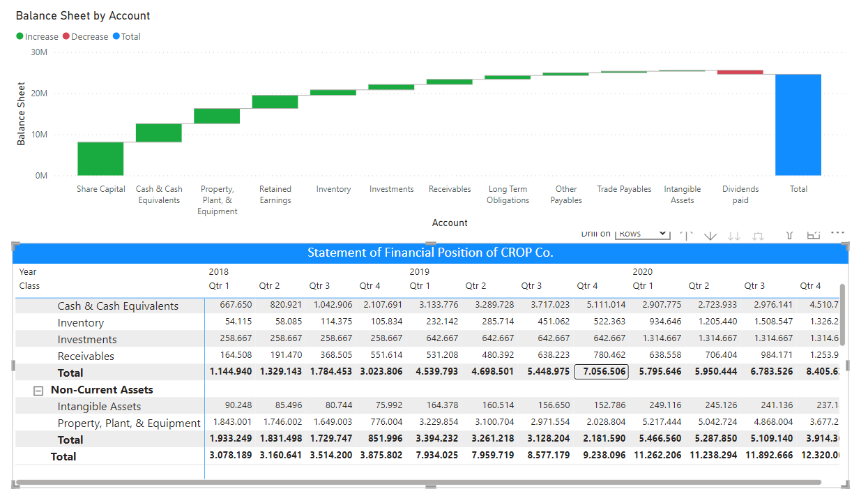Image resolution: width=868 pixels, height=496 pixels.
Task: Select Property, Plant, & Equipment green bar
Action: [x=217, y=117]
